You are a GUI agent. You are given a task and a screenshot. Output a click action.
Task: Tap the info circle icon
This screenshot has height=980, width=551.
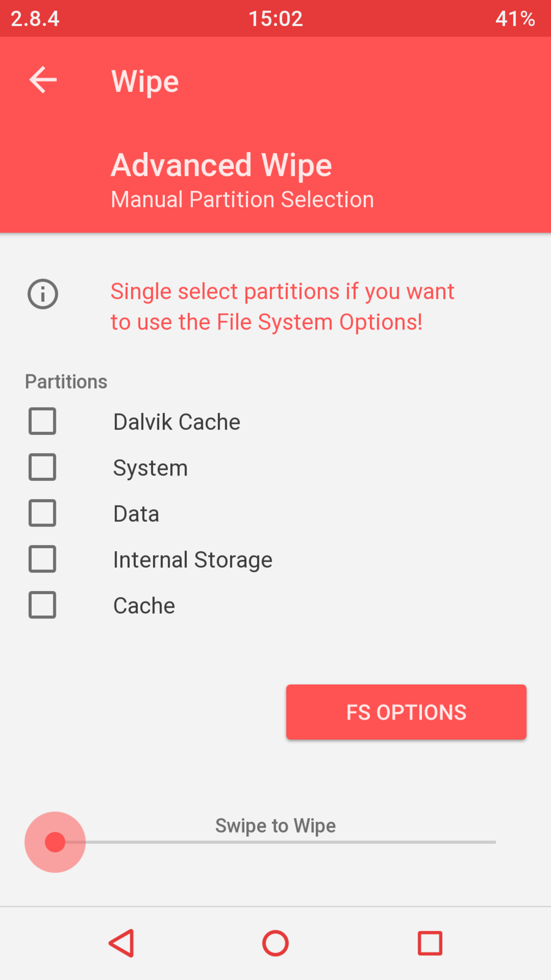coord(43,294)
